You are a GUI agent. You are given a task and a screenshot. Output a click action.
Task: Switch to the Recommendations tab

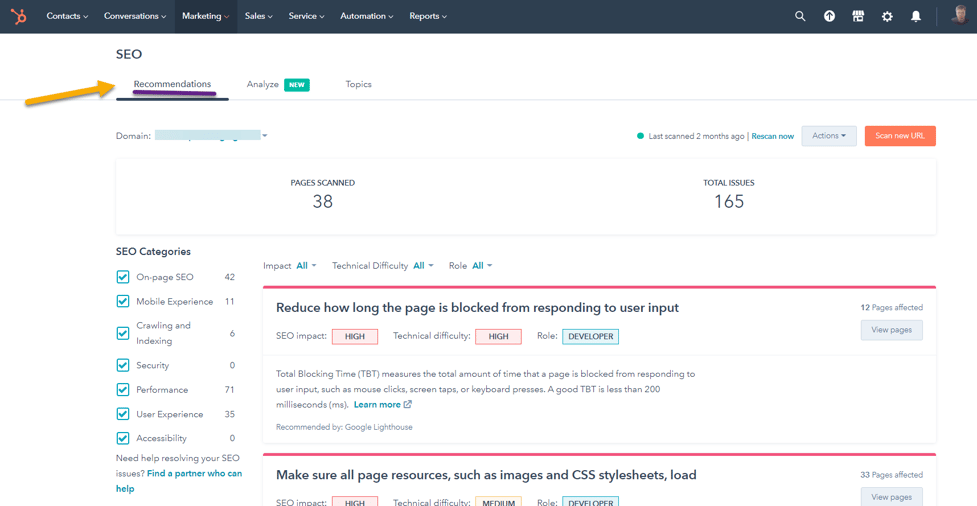pos(173,84)
